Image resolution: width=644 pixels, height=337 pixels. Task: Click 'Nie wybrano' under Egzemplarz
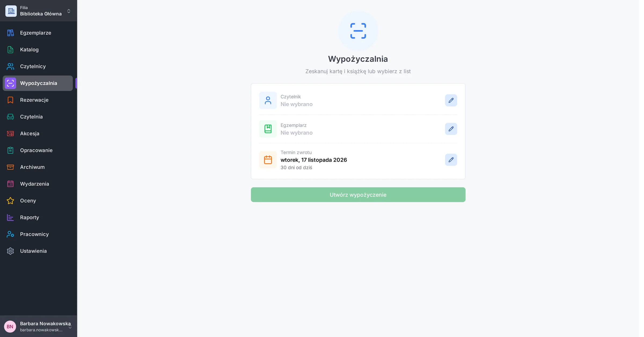coord(297,133)
